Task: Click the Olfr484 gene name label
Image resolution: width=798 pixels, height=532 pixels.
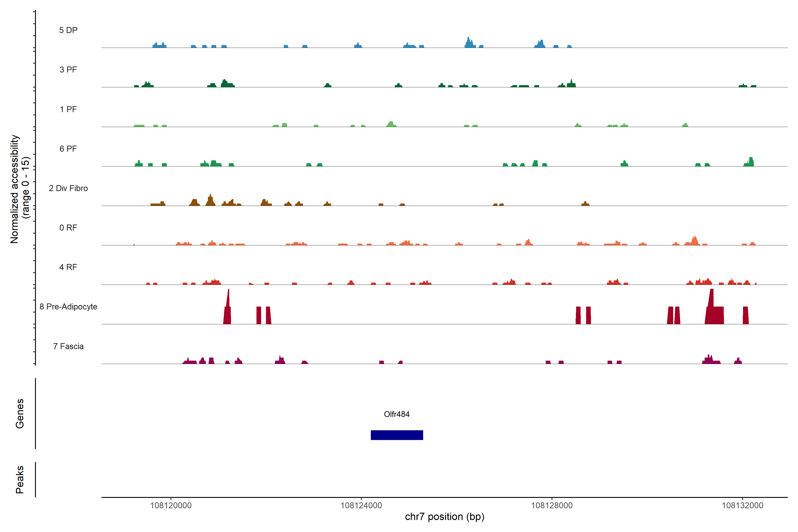Action: pyautogui.click(x=397, y=414)
